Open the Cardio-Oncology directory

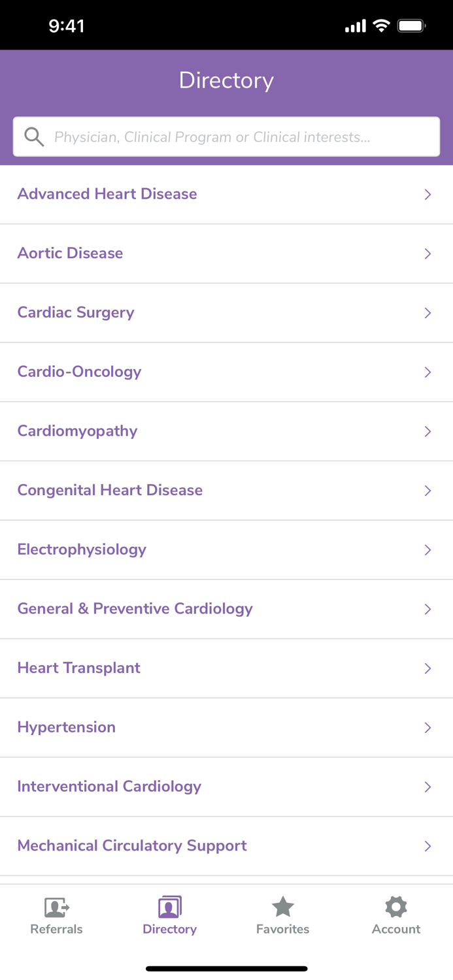click(79, 372)
